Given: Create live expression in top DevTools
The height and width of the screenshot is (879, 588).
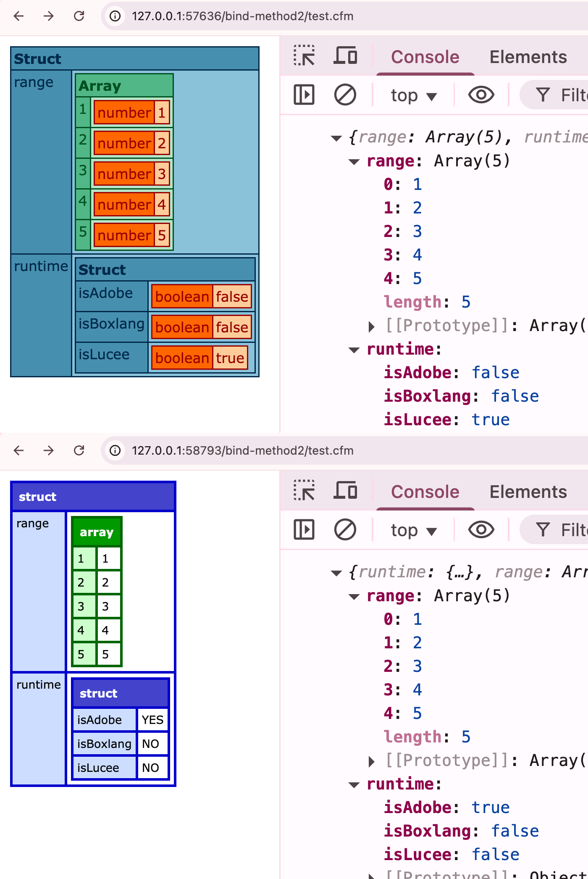Looking at the screenshot, I should (481, 95).
